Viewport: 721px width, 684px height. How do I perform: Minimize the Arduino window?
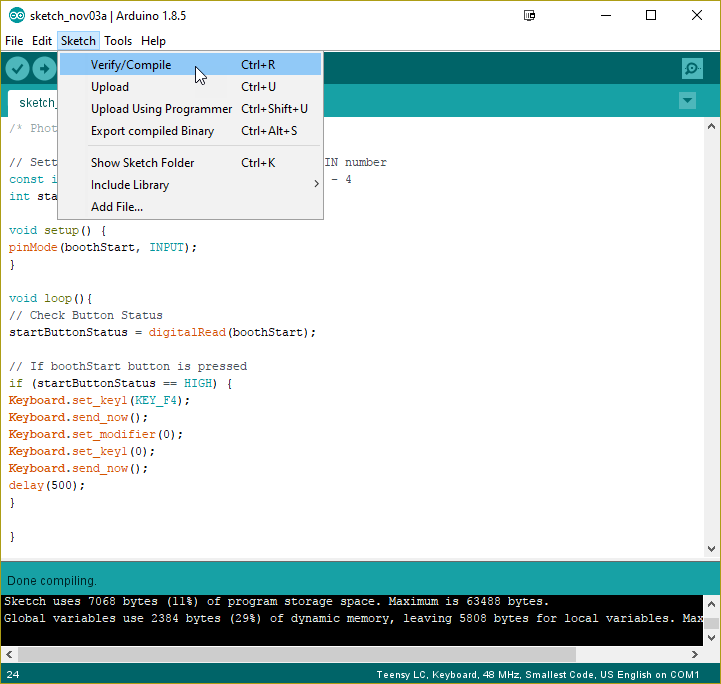(606, 16)
